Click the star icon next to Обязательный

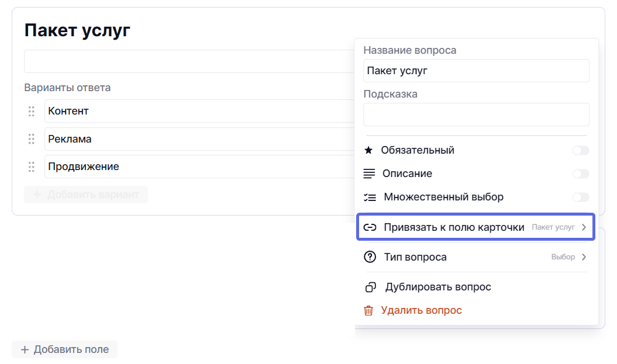tap(368, 150)
